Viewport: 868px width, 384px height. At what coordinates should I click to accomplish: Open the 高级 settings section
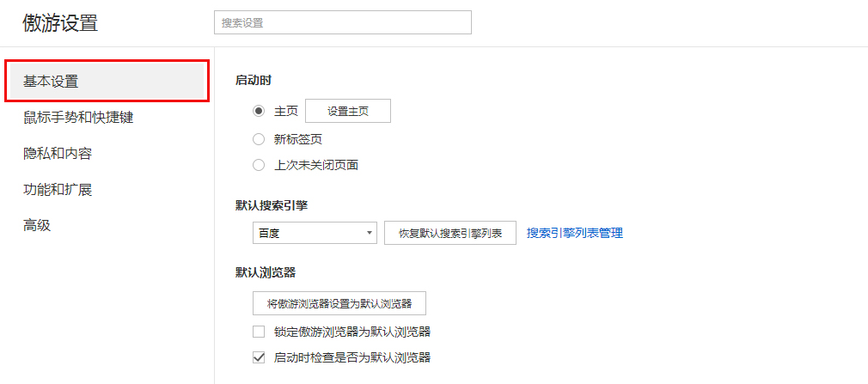coord(37,225)
